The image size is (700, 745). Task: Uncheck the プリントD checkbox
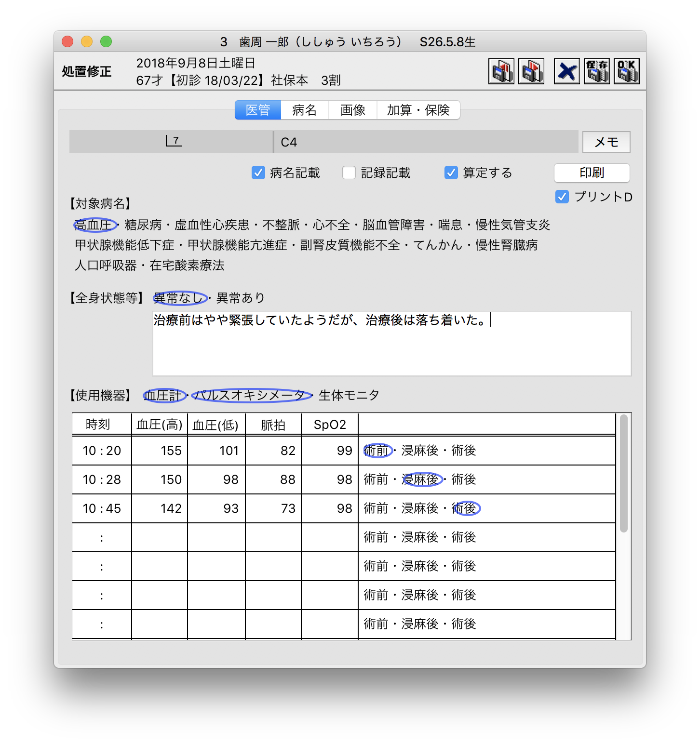(562, 197)
